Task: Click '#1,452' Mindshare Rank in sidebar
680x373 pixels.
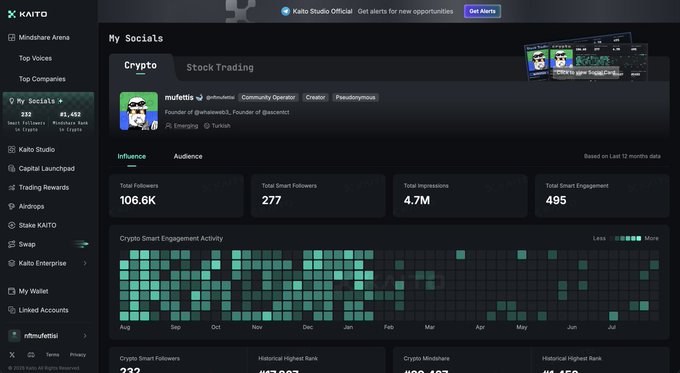Action: (x=70, y=115)
